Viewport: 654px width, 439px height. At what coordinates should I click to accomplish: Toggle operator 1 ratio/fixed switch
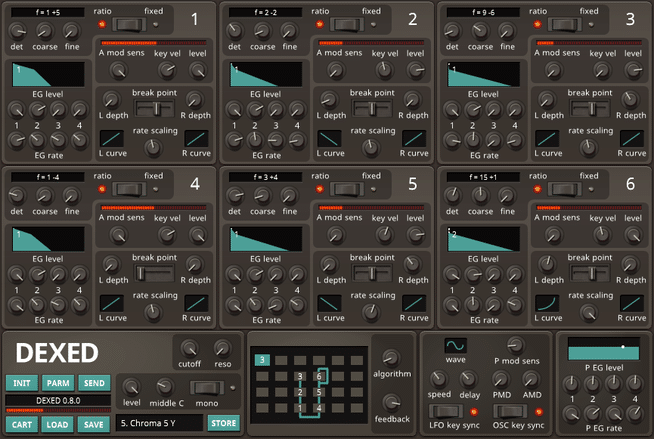129,25
